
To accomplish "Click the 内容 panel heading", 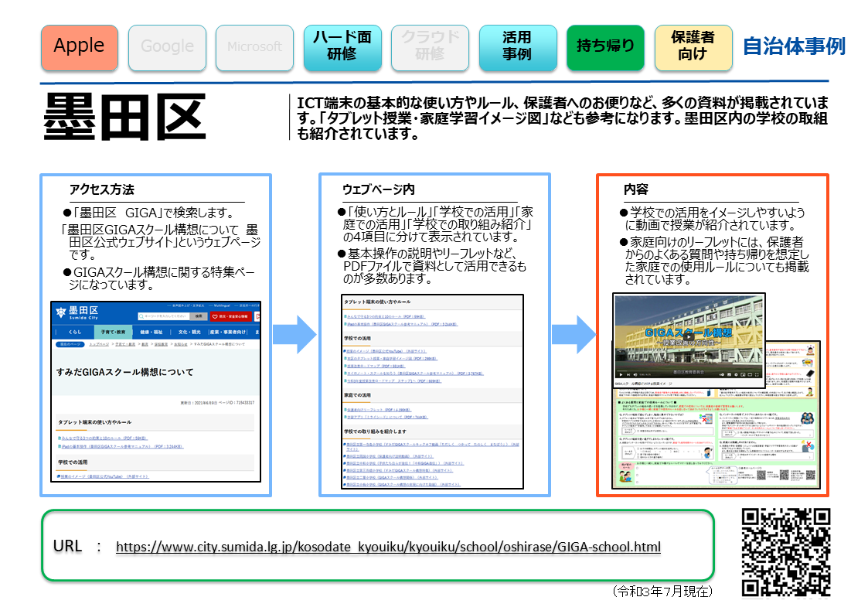I will 635,190.
